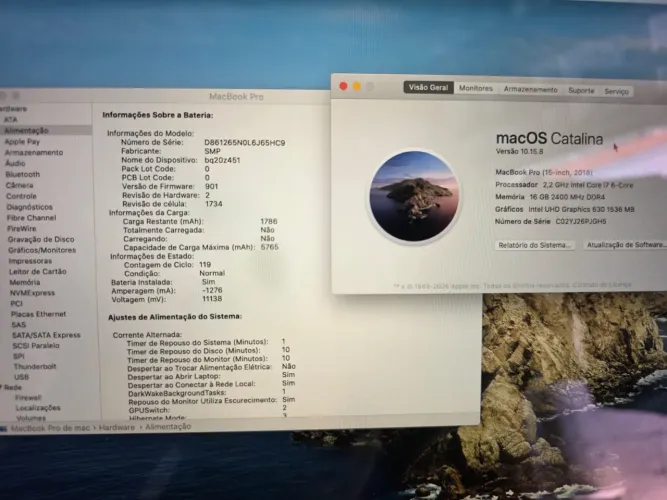Select Diagnósticos in the sidebar
The height and width of the screenshot is (500, 667).
30,207
